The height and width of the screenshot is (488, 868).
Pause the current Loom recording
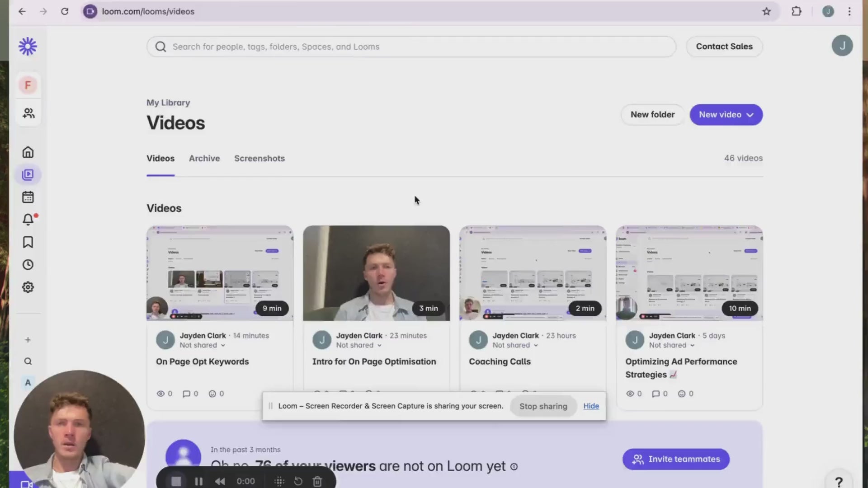tap(198, 481)
